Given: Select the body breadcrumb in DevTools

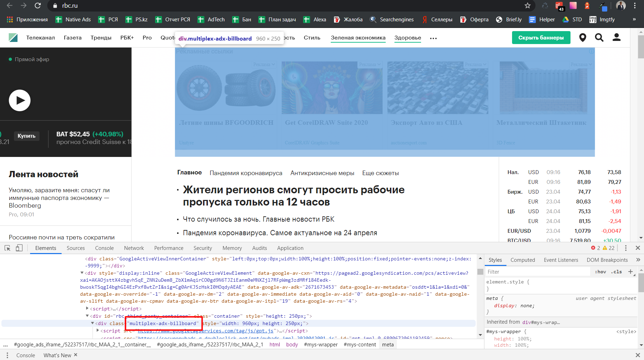Looking at the screenshot, I should (292, 345).
